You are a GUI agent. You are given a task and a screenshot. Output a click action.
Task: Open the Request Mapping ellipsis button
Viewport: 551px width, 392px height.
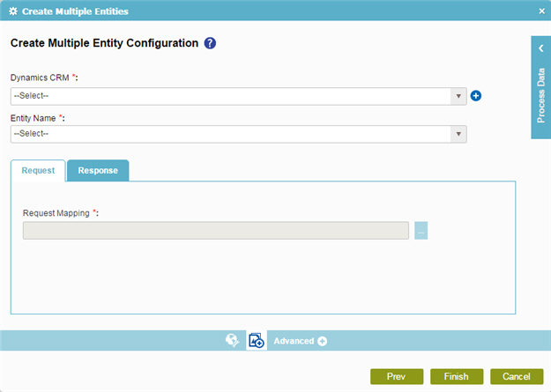coord(421,231)
